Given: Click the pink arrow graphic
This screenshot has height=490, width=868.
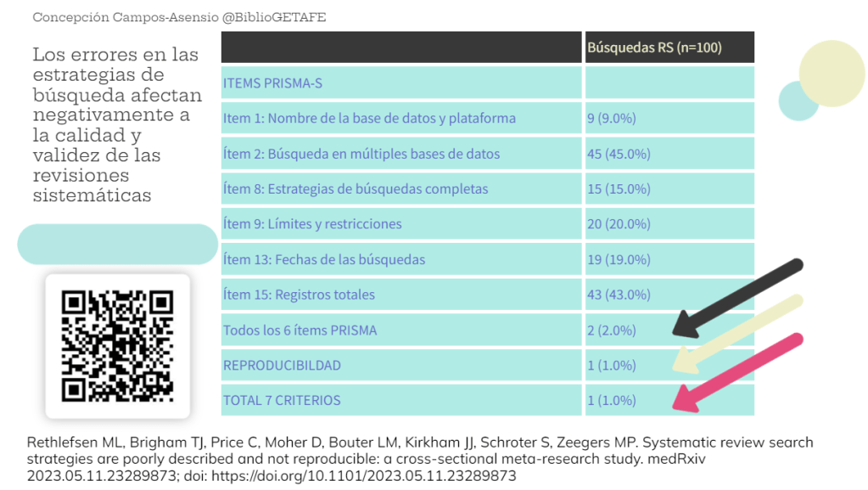Looking at the screenshot, I should coord(736,373).
